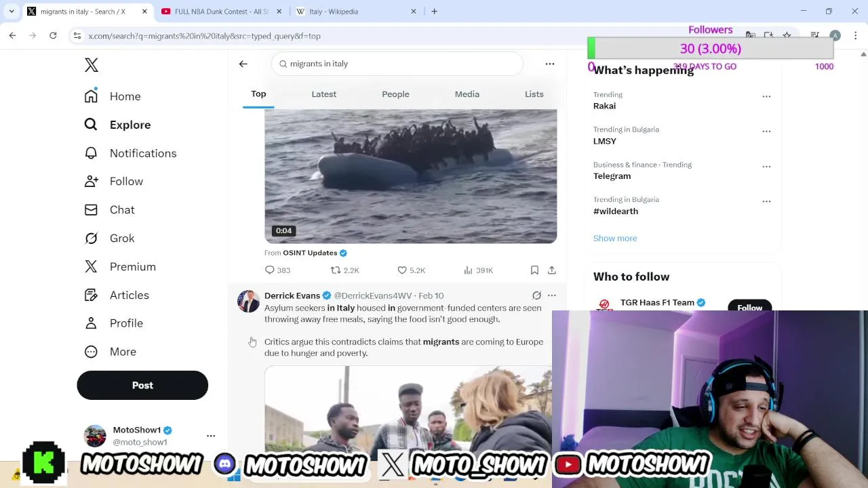Open TGR Haas F1 Team profile
This screenshot has height=488, width=868.
pos(657,303)
